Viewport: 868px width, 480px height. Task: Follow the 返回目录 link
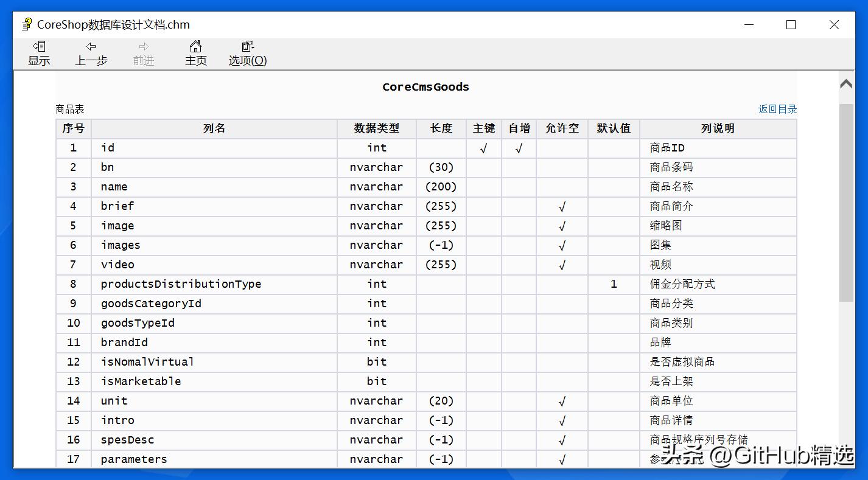(x=777, y=108)
